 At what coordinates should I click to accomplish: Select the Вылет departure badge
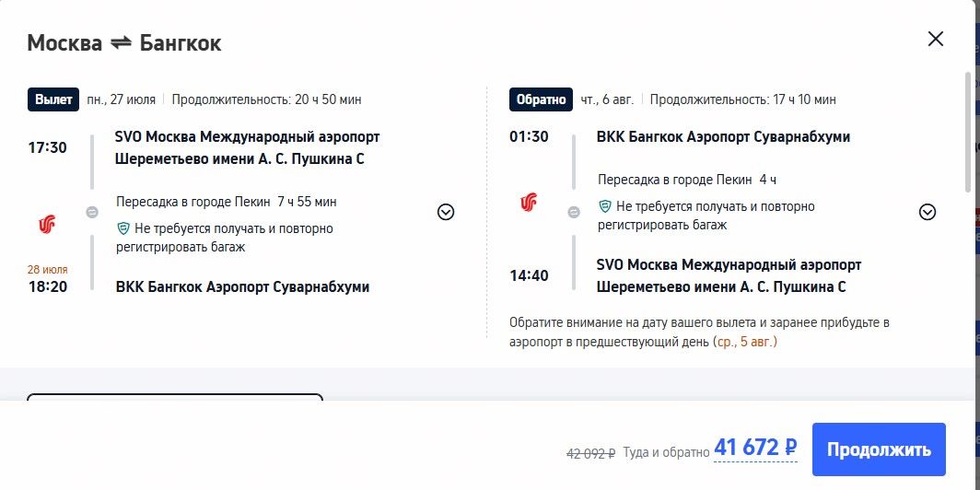53,99
